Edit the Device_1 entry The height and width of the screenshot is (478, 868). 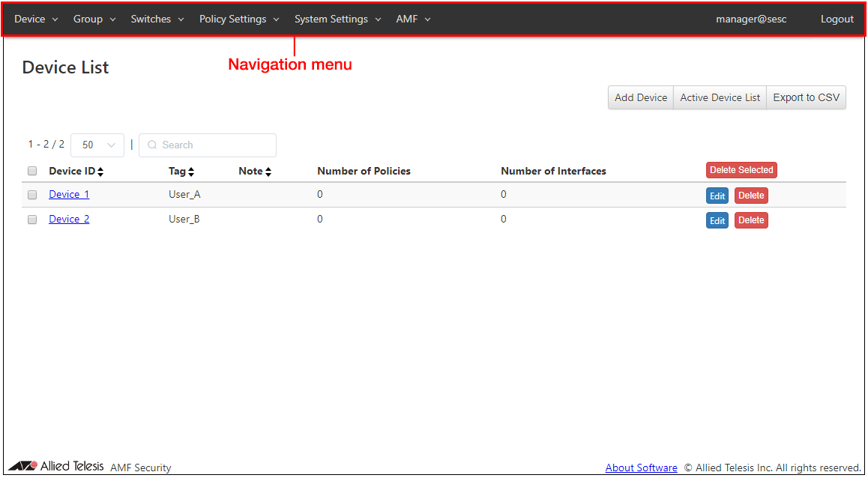point(717,196)
